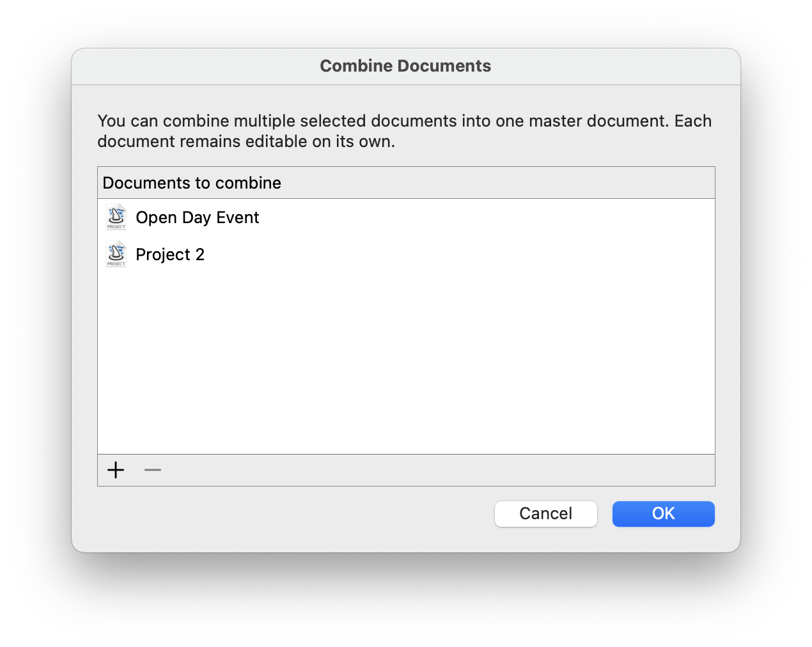This screenshot has width=812, height=647.
Task: Dismiss the dialog via Cancel
Action: coord(545,513)
